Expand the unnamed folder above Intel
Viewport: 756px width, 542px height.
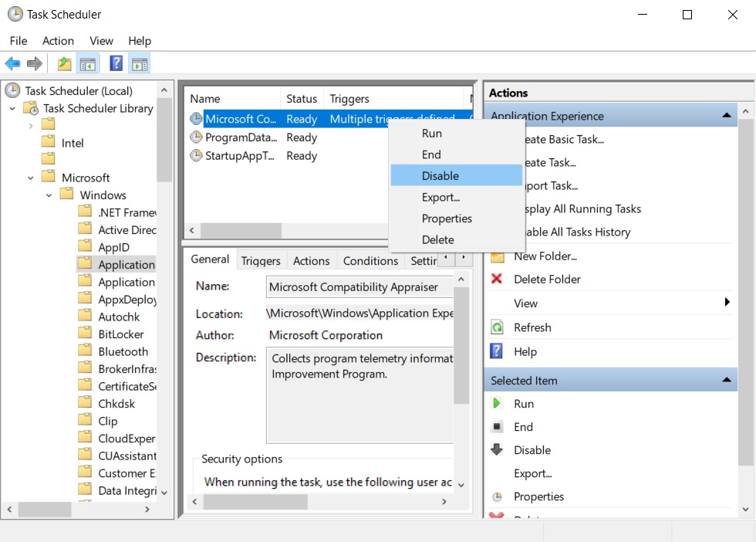click(x=31, y=126)
